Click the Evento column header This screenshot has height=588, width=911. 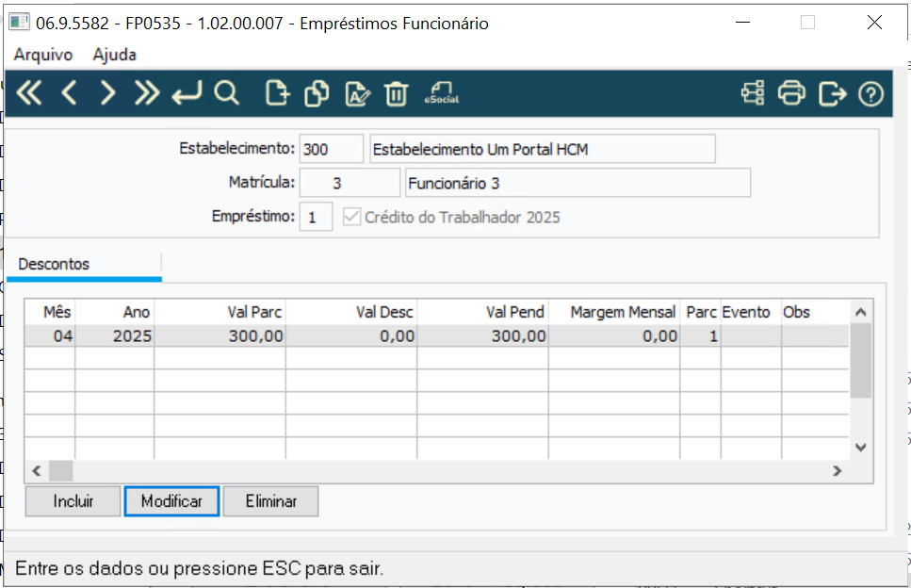pyautogui.click(x=751, y=312)
